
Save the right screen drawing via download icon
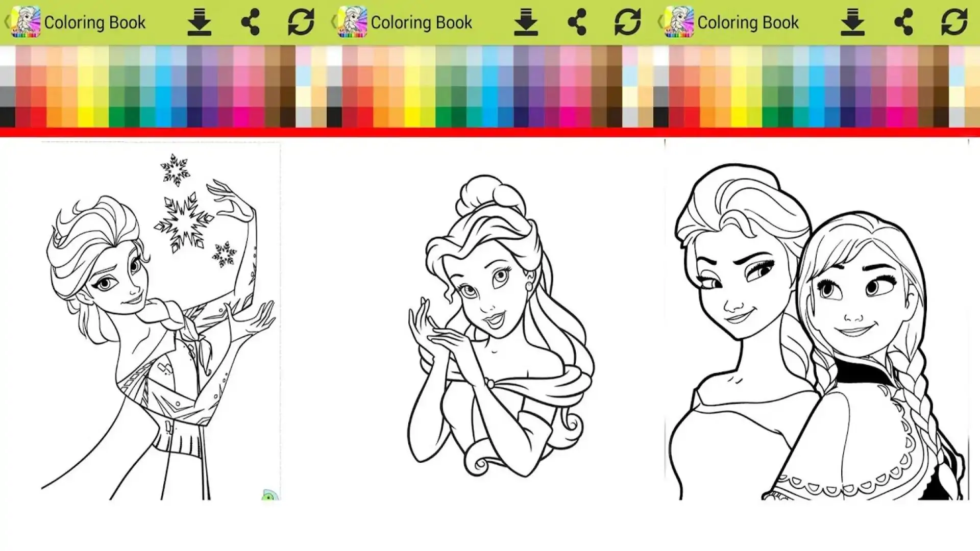852,22
